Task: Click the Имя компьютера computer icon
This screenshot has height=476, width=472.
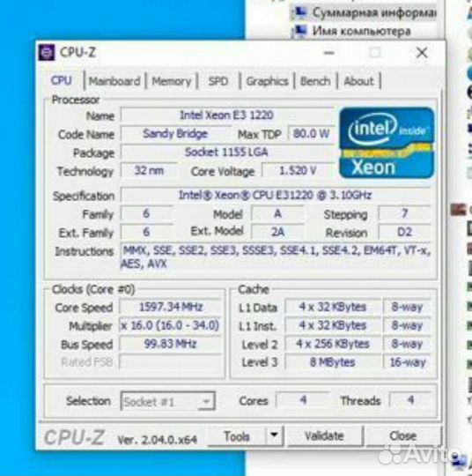Action: pos(299,31)
